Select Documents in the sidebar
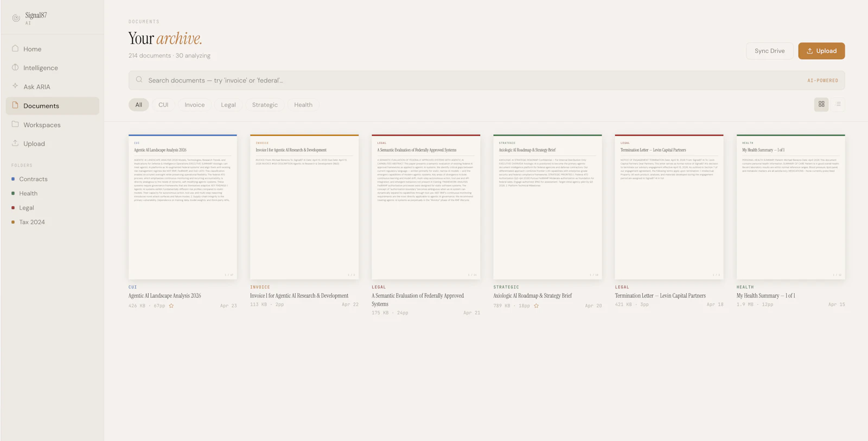 (x=53, y=106)
